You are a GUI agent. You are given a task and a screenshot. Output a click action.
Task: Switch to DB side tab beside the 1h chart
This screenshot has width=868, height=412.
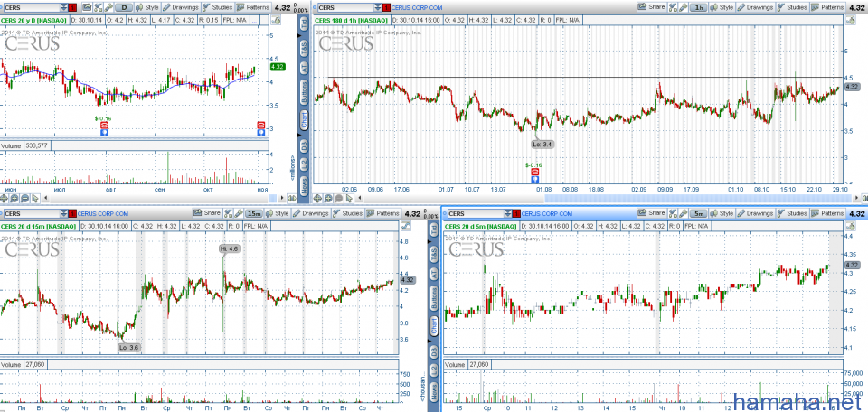click(x=304, y=146)
